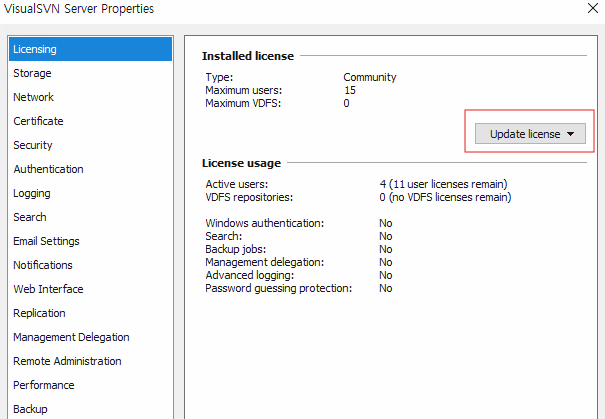
Task: Click the Maximum VDFS label
Action: click(x=243, y=103)
